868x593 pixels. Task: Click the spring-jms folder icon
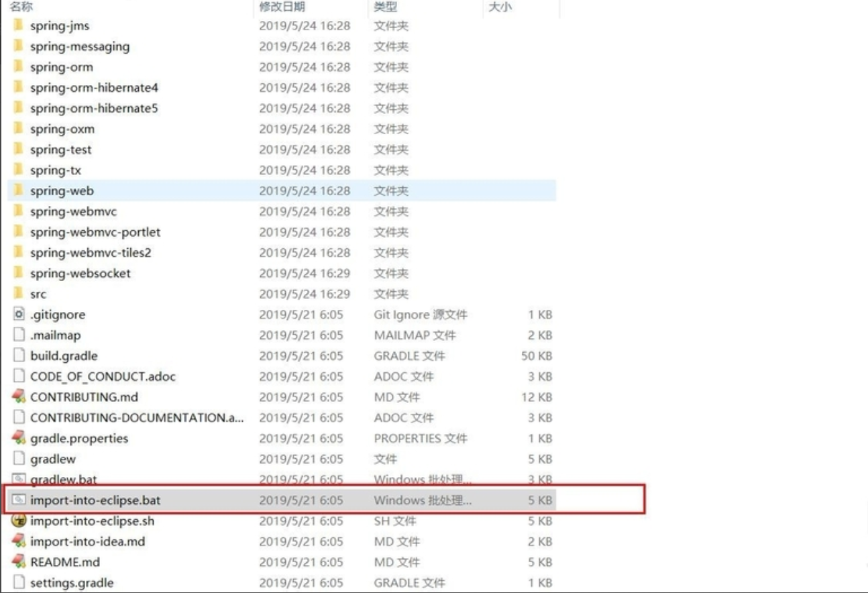18,25
